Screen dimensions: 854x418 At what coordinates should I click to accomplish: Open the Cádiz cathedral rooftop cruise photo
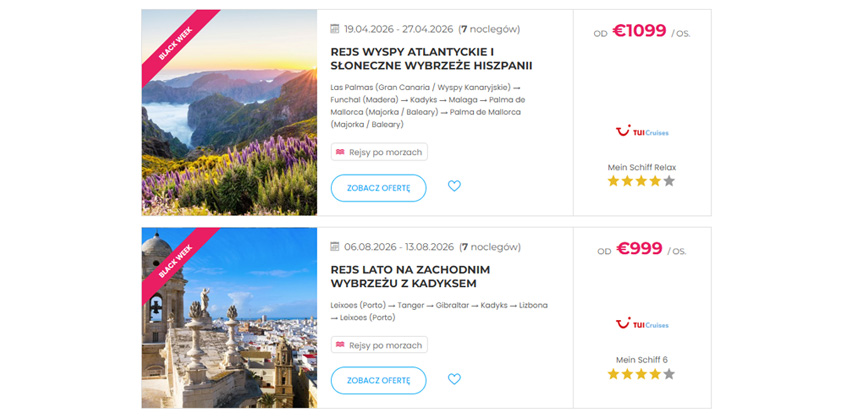pos(229,317)
